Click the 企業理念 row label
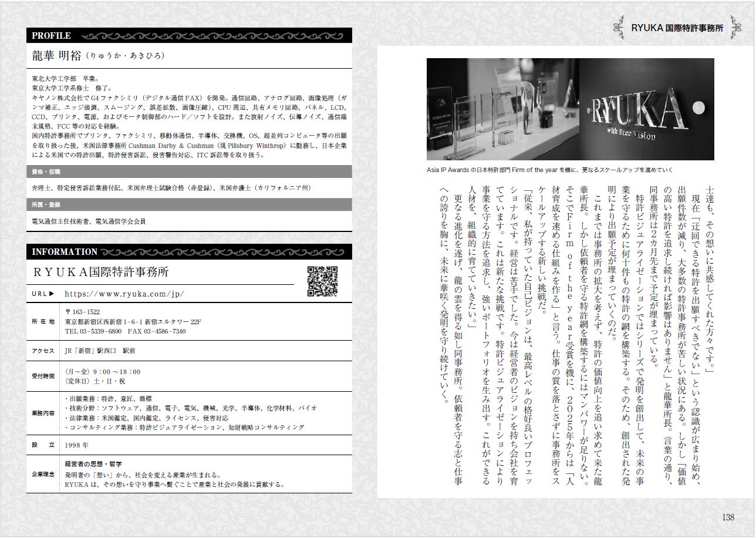The width and height of the screenshot is (756, 538). coord(43,475)
